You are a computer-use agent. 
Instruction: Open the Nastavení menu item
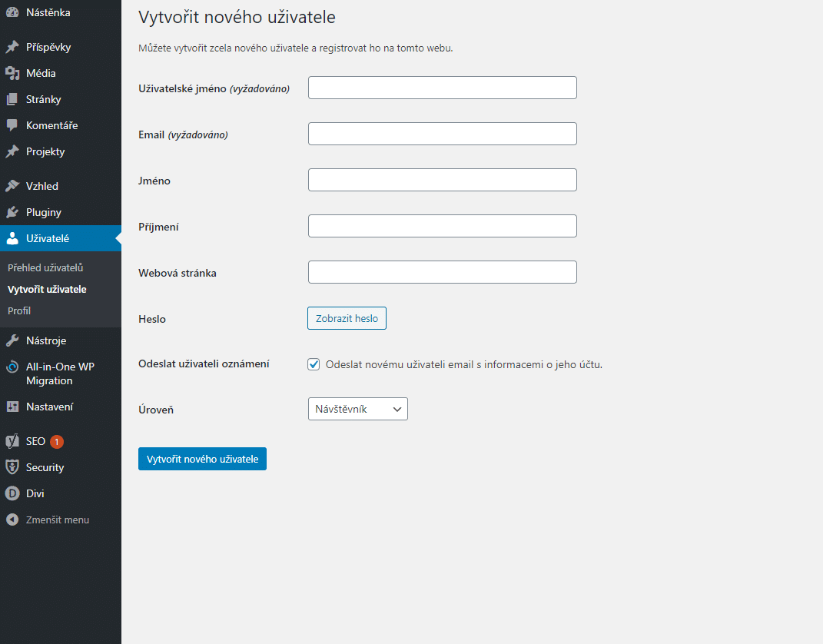61,407
